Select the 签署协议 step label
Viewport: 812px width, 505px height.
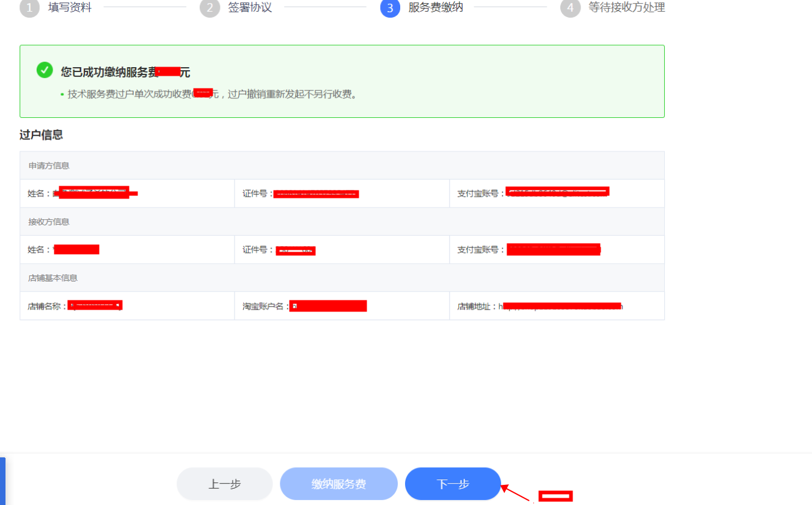point(250,8)
